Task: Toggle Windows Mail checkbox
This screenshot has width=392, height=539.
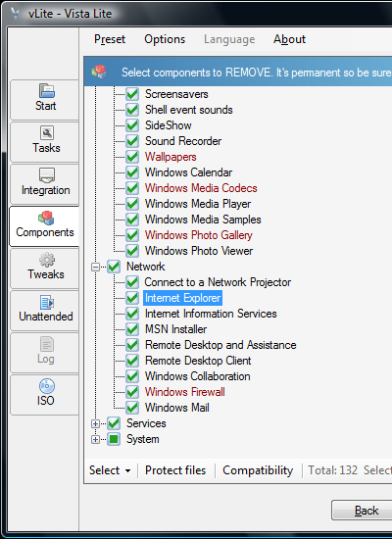Action: click(x=132, y=408)
